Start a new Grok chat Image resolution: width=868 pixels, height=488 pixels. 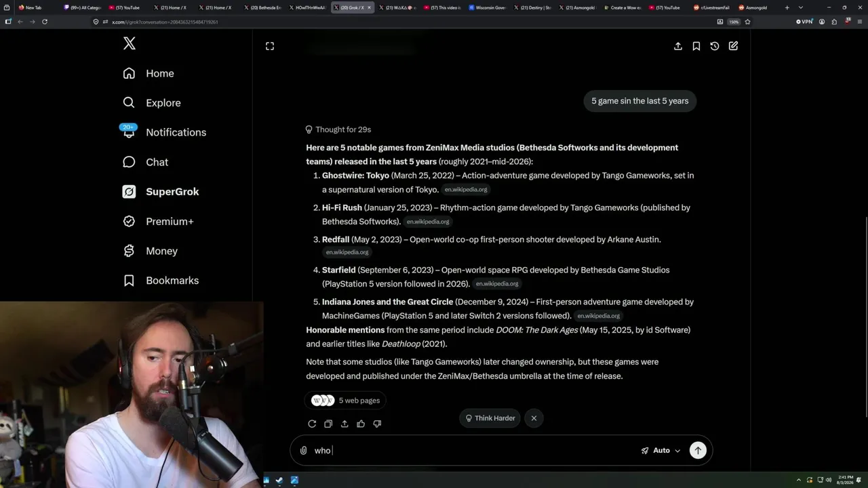[x=733, y=46]
